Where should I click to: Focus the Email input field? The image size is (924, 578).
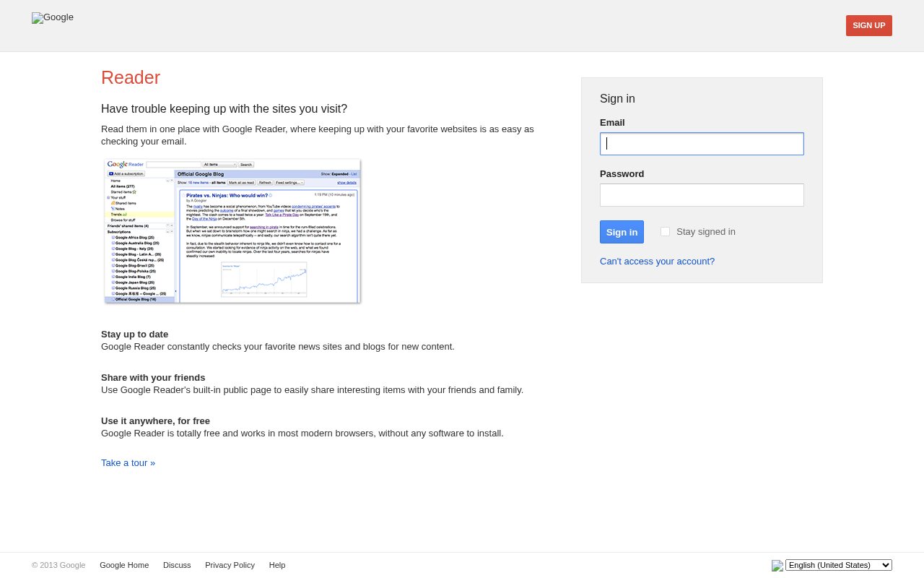click(702, 144)
